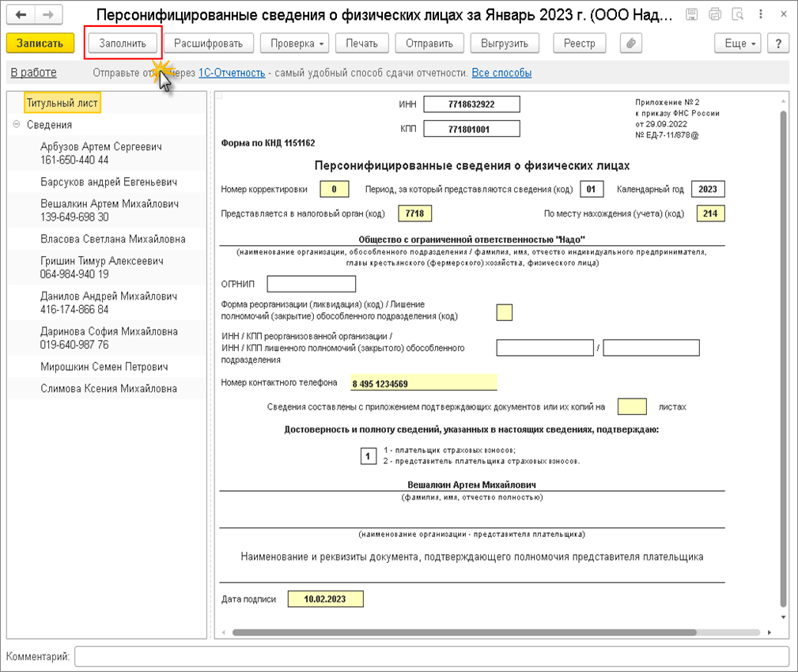Image resolution: width=798 pixels, height=672 pixels.
Task: Collapse the Сведения tree node
Action: pos(17,124)
